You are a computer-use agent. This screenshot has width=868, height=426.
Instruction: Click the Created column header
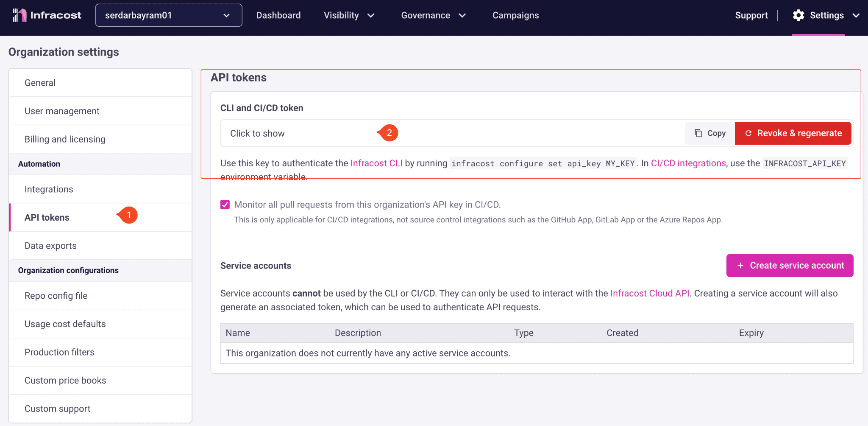(x=622, y=333)
